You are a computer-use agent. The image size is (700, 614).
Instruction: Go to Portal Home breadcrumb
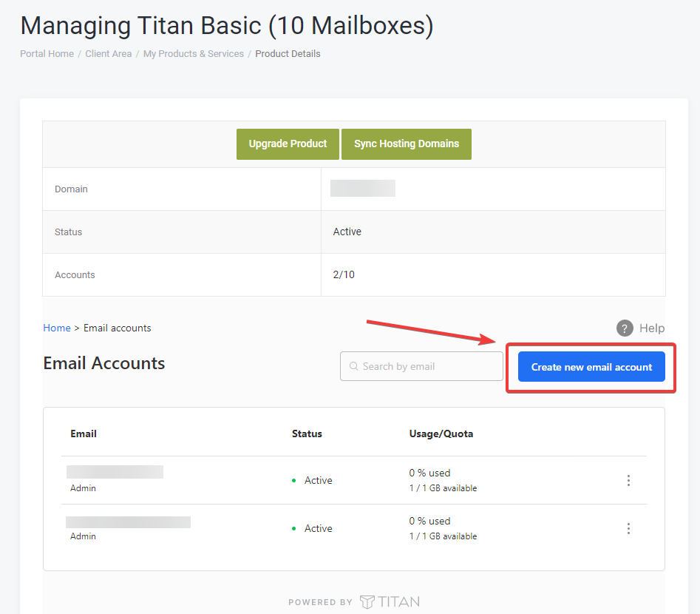click(47, 53)
